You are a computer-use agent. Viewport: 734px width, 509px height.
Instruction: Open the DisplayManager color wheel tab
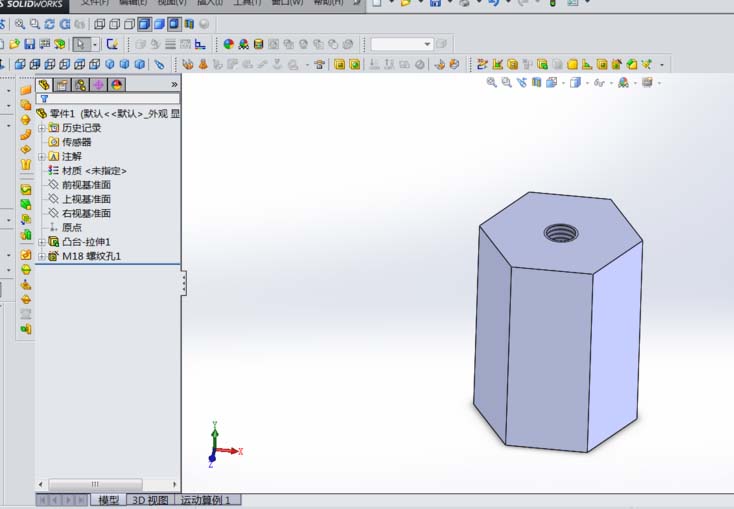pos(116,85)
